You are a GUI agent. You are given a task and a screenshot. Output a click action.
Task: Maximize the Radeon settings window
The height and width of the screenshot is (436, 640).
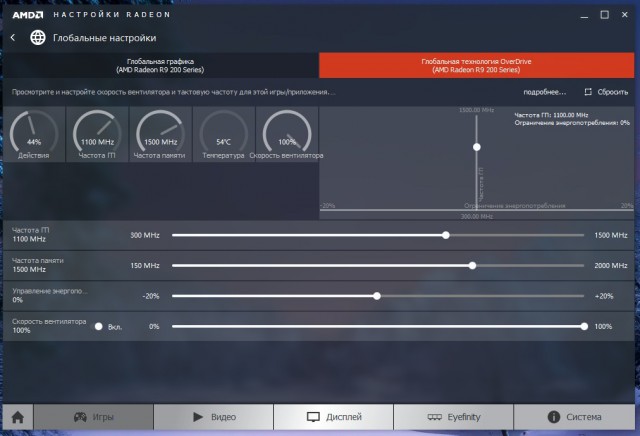604,15
